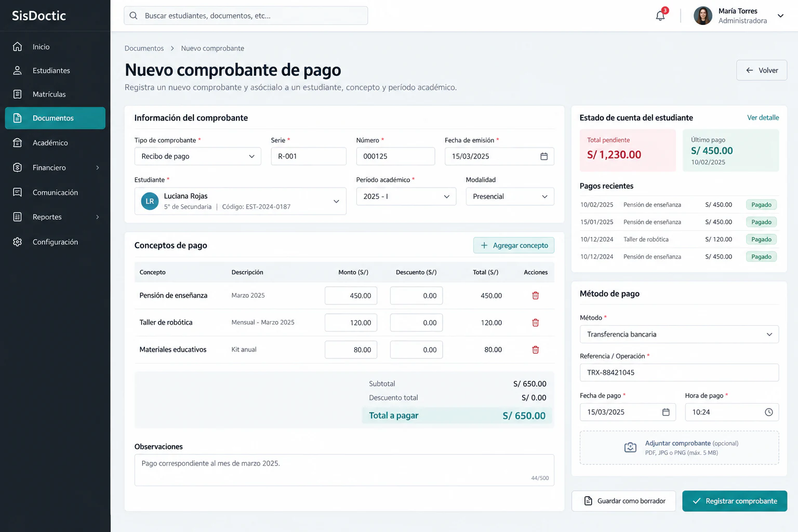
Task: Click the Volver button
Action: pyautogui.click(x=762, y=70)
